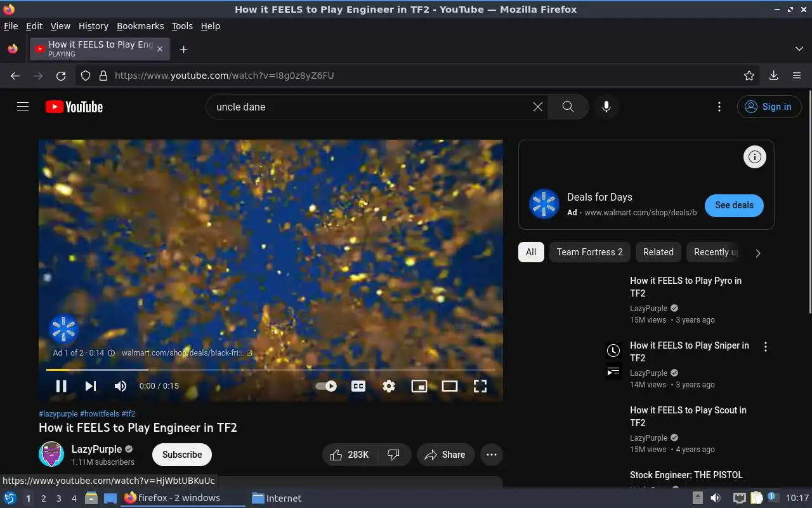812x508 pixels.
Task: Switch to workspace 2 in the taskbar
Action: (x=43, y=498)
